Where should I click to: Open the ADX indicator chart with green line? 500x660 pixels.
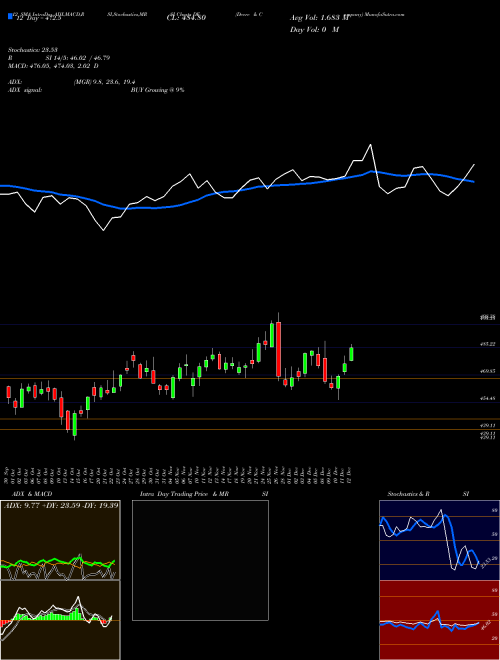click(60, 540)
